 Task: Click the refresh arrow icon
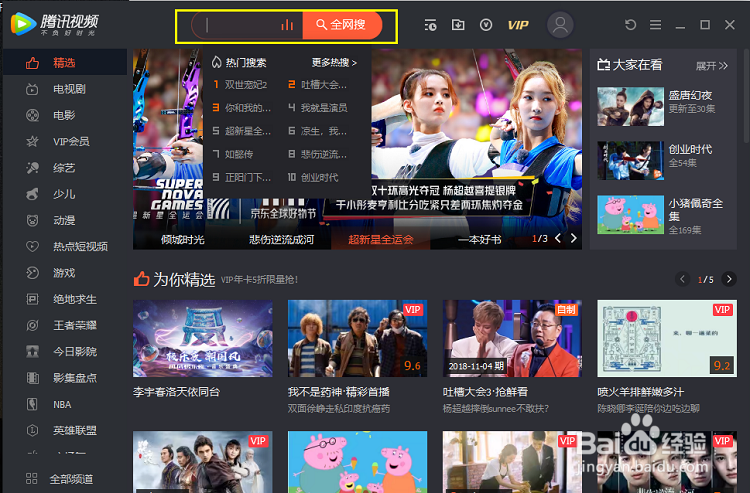click(630, 24)
